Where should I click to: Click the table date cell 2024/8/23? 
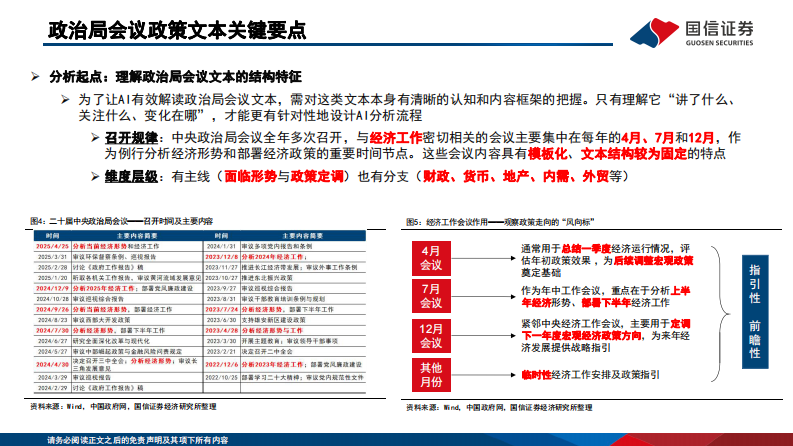[52, 320]
